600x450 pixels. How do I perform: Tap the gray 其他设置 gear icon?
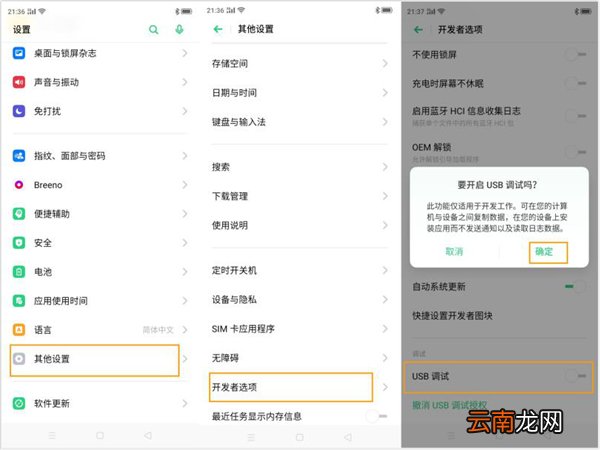pos(19,359)
